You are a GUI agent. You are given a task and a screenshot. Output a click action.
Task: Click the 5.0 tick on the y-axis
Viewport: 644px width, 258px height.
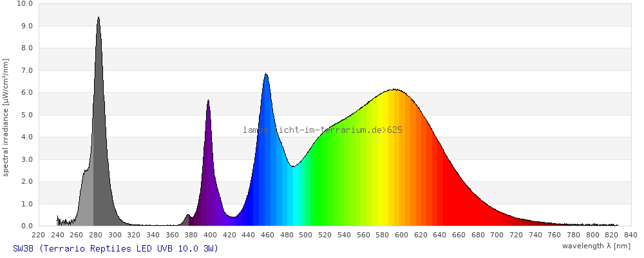tap(26, 115)
